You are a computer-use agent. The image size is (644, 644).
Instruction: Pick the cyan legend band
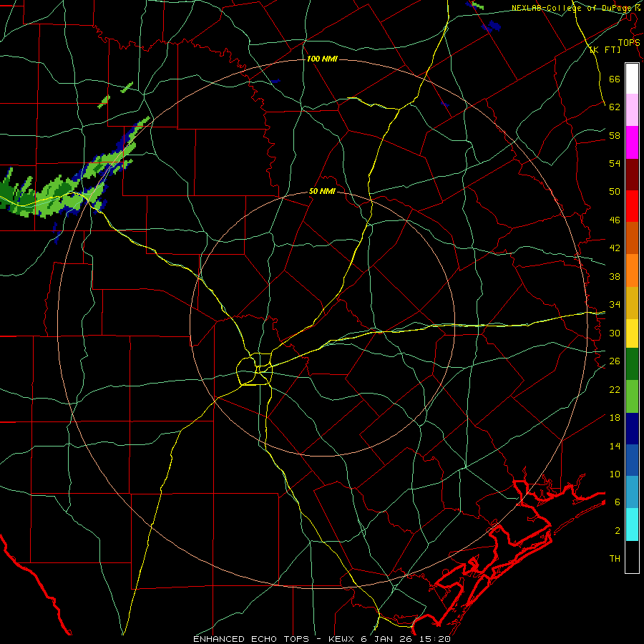click(632, 525)
